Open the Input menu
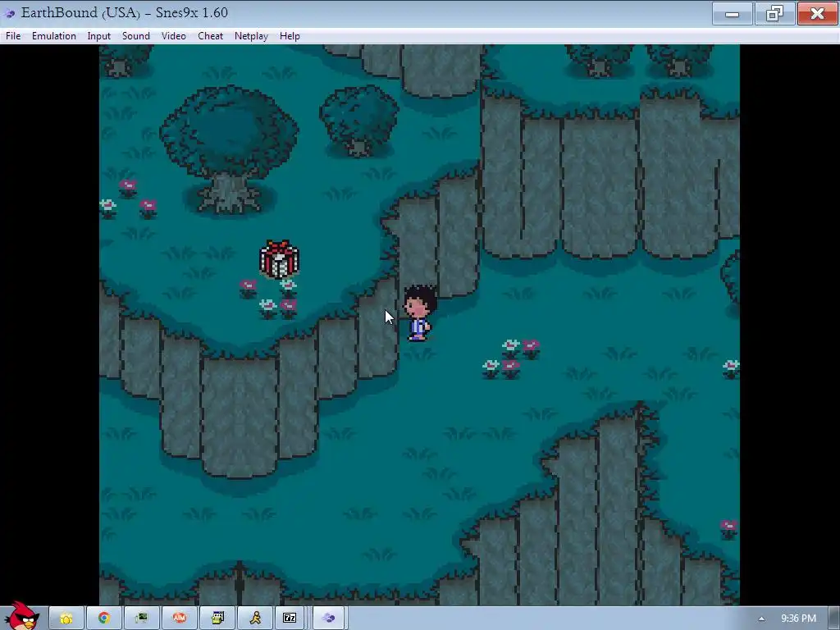 (98, 36)
